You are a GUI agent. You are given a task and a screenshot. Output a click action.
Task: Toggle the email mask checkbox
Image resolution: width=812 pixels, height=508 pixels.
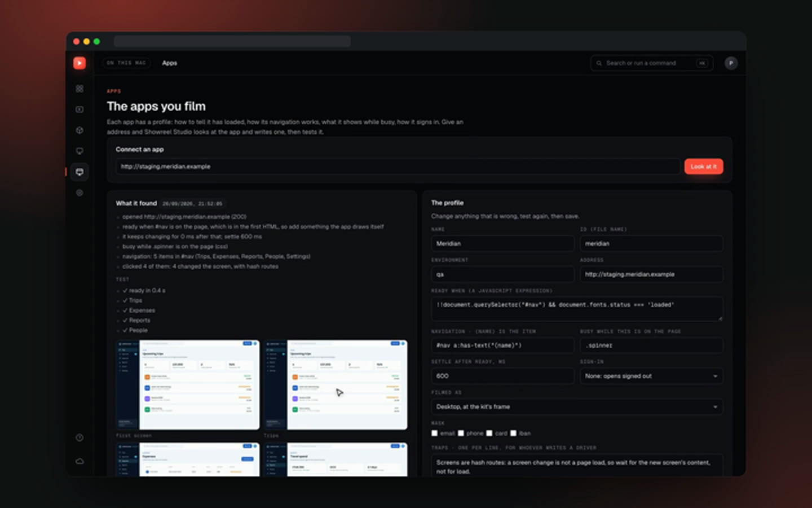[x=434, y=433]
